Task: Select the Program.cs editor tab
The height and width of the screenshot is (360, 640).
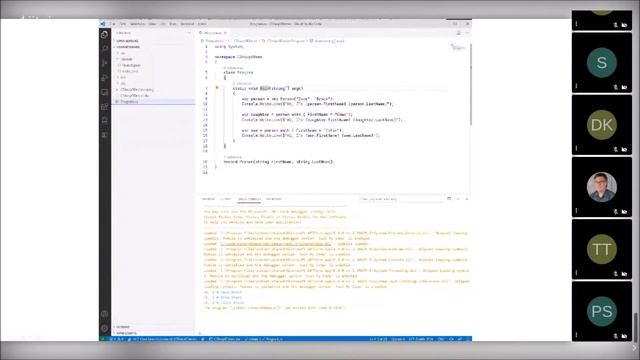Action: coord(212,33)
